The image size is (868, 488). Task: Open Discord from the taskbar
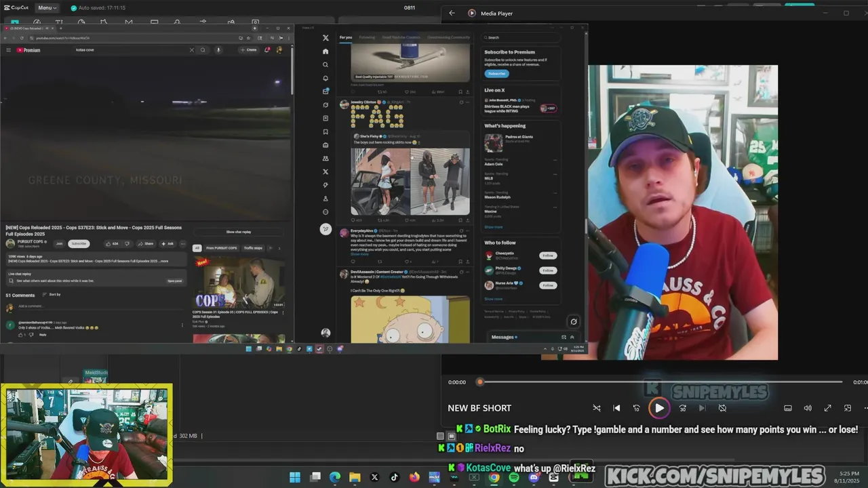[534, 477]
